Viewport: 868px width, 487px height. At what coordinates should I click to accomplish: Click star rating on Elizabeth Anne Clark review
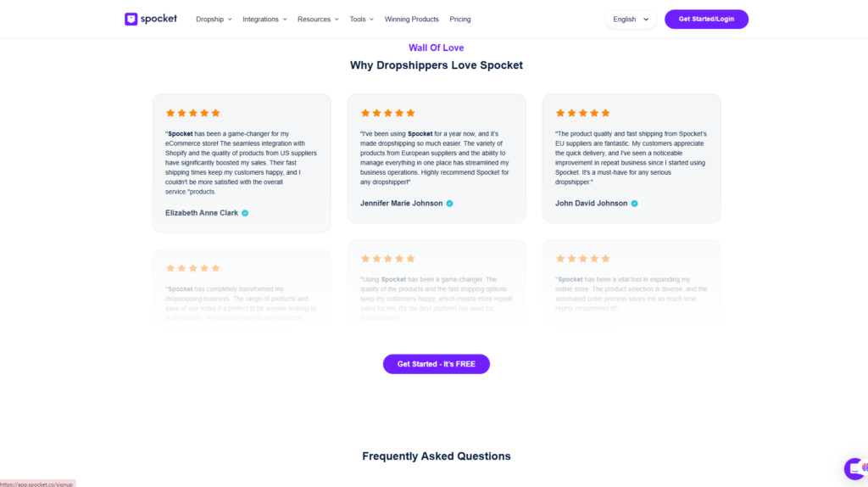pos(192,113)
